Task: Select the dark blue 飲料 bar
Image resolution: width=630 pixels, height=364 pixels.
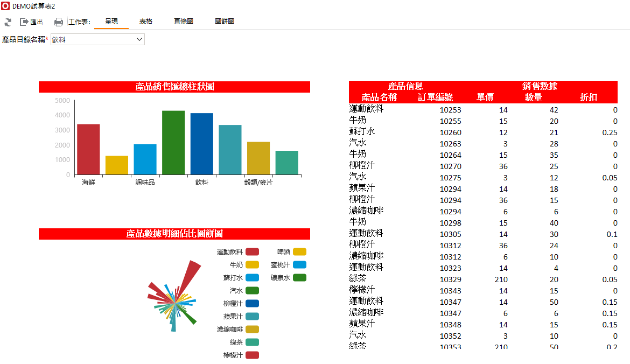Action: [201, 144]
